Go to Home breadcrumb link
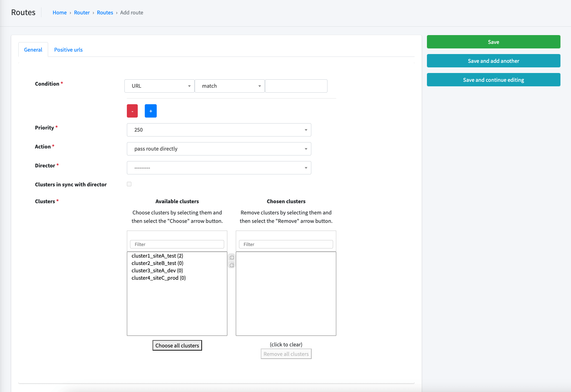 point(60,13)
